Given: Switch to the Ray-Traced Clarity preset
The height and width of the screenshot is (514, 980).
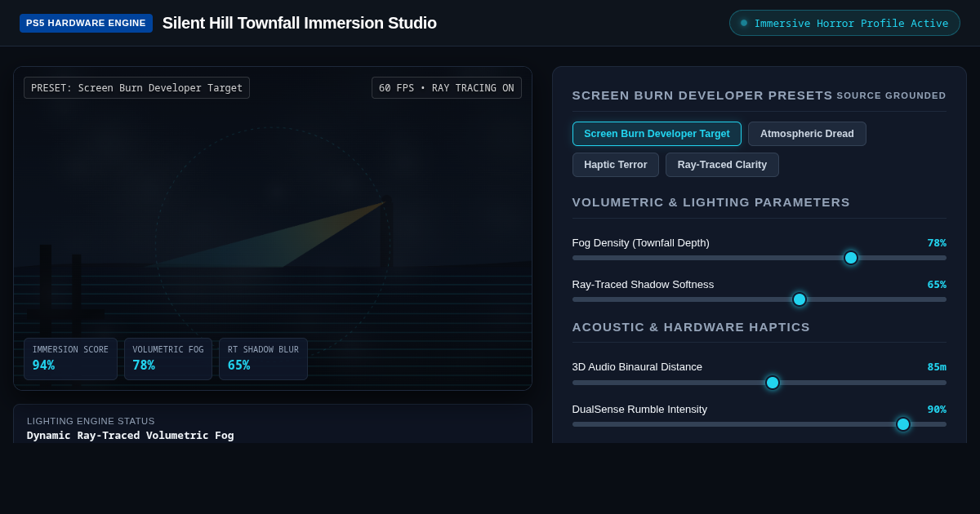Looking at the screenshot, I should (722, 165).
